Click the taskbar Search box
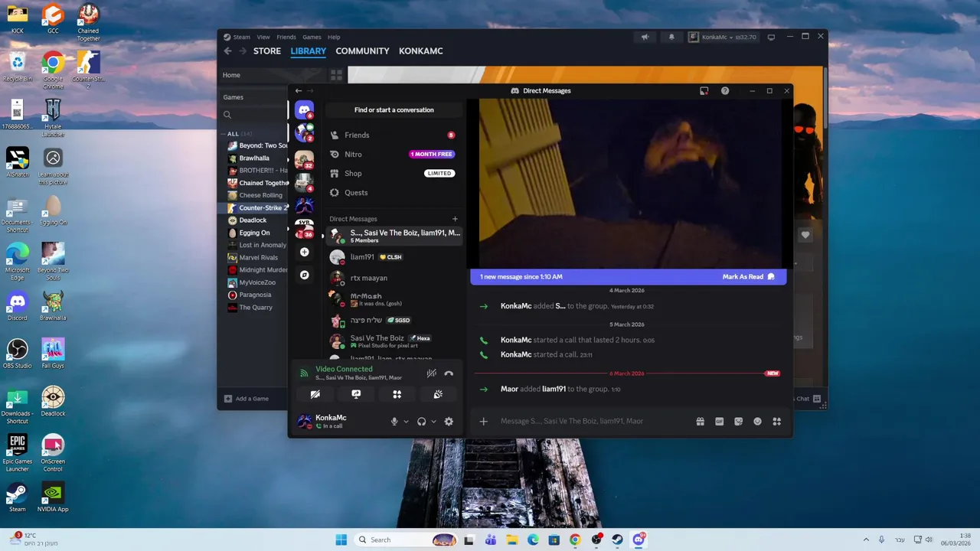 pyautogui.click(x=406, y=540)
